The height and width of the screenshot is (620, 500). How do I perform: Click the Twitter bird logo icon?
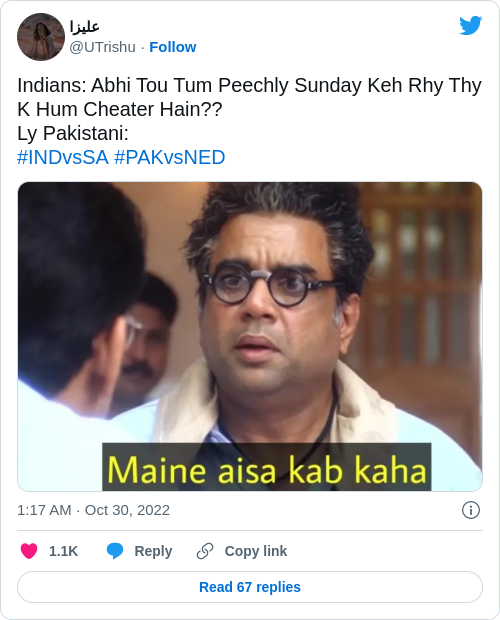click(470, 25)
